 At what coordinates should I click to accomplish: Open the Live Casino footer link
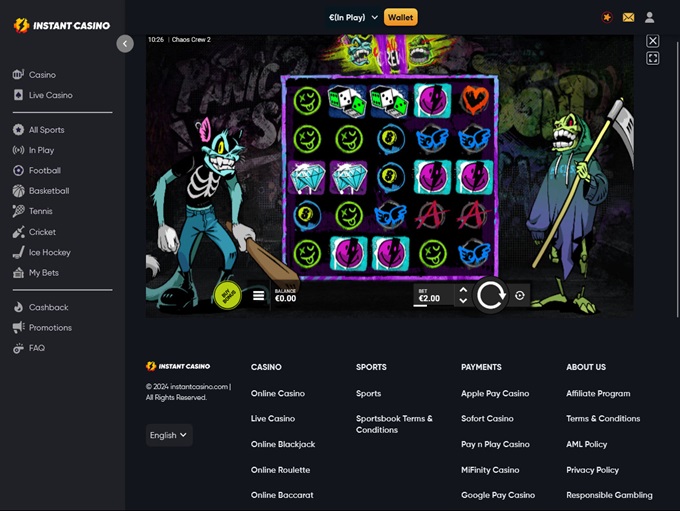coord(273,419)
